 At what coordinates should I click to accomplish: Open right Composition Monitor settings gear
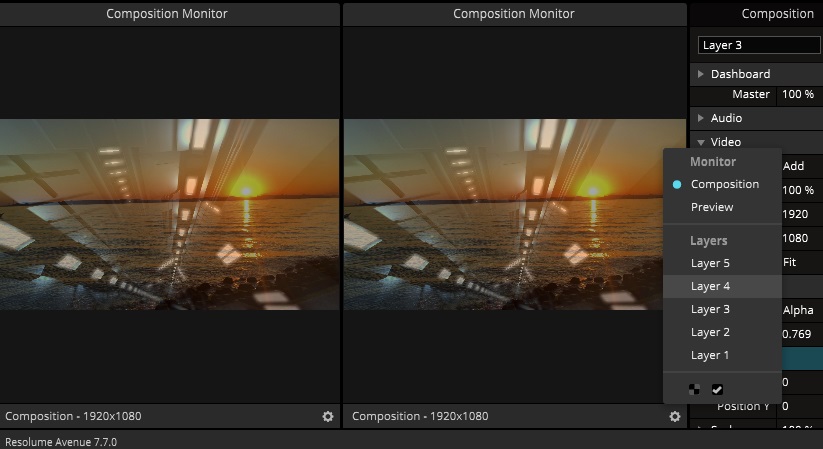click(x=674, y=416)
